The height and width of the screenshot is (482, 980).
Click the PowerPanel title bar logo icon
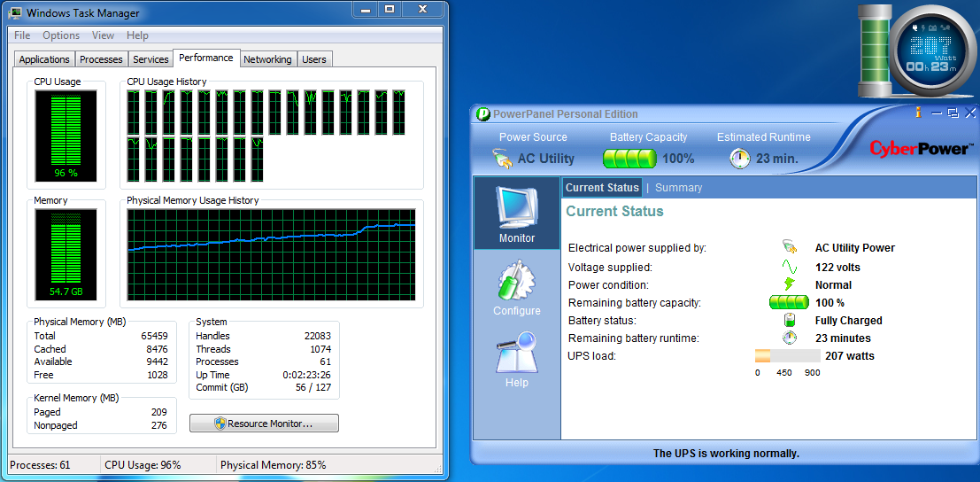click(x=483, y=114)
